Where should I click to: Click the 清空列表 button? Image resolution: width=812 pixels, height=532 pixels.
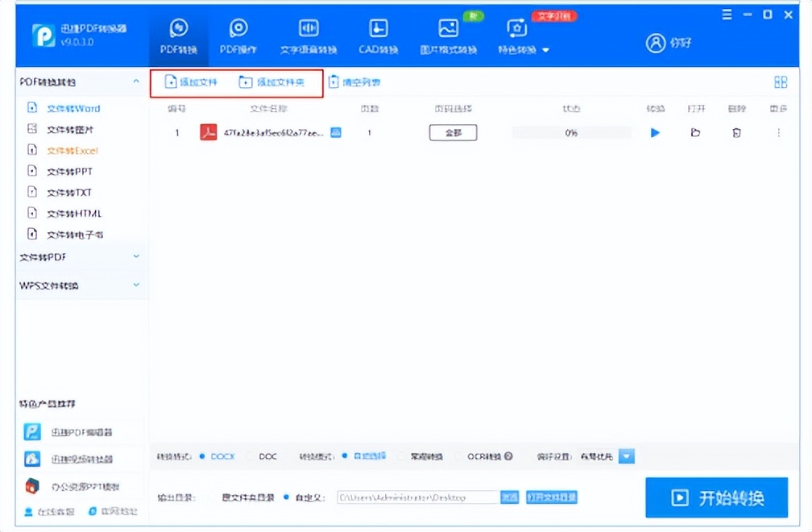pos(354,82)
